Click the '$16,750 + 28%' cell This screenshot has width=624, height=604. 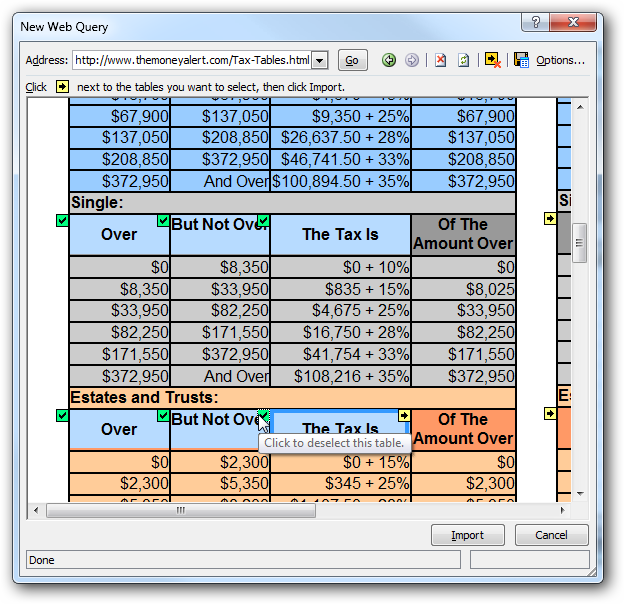pyautogui.click(x=340, y=332)
